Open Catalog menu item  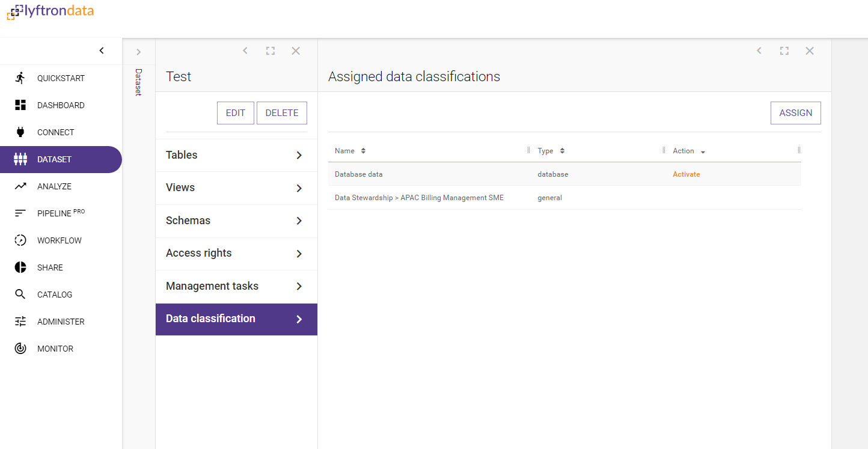point(61,295)
